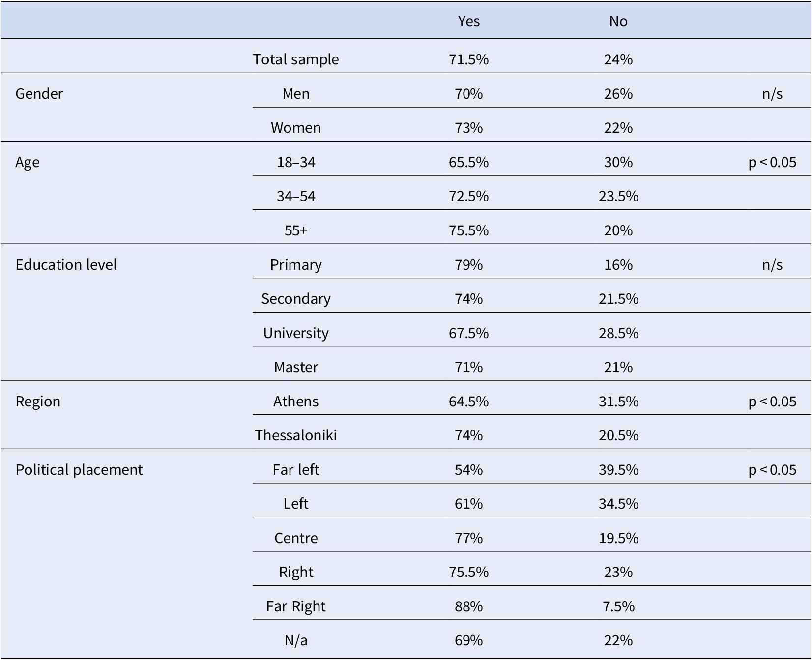The image size is (812, 660).
Task: Click the '55+' age group cell
Action: [x=296, y=230]
